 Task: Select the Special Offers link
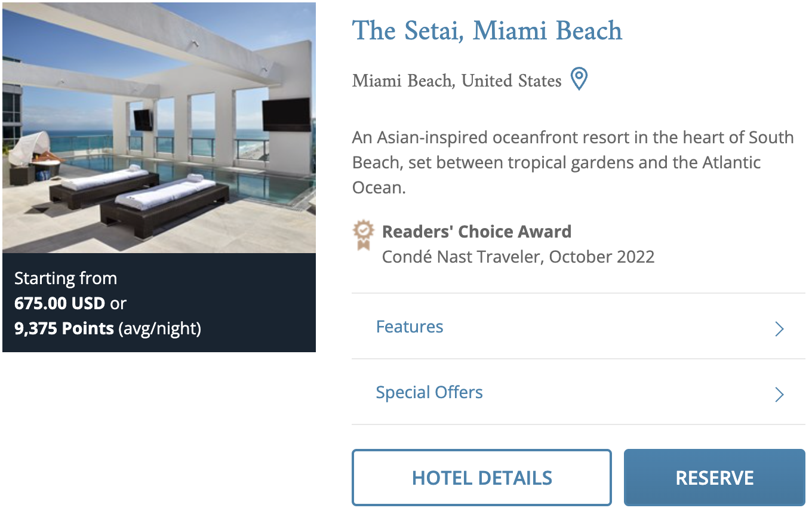pyautogui.click(x=429, y=392)
